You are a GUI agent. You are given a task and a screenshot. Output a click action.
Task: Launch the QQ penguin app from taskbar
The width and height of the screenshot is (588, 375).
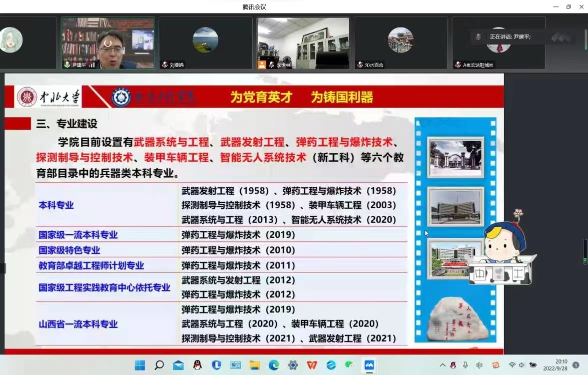pyautogui.click(x=198, y=365)
